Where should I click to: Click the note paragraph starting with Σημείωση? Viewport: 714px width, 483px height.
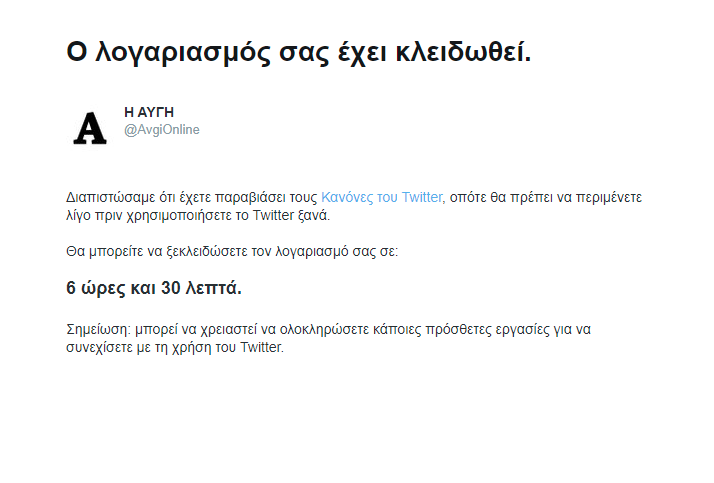tap(328, 338)
